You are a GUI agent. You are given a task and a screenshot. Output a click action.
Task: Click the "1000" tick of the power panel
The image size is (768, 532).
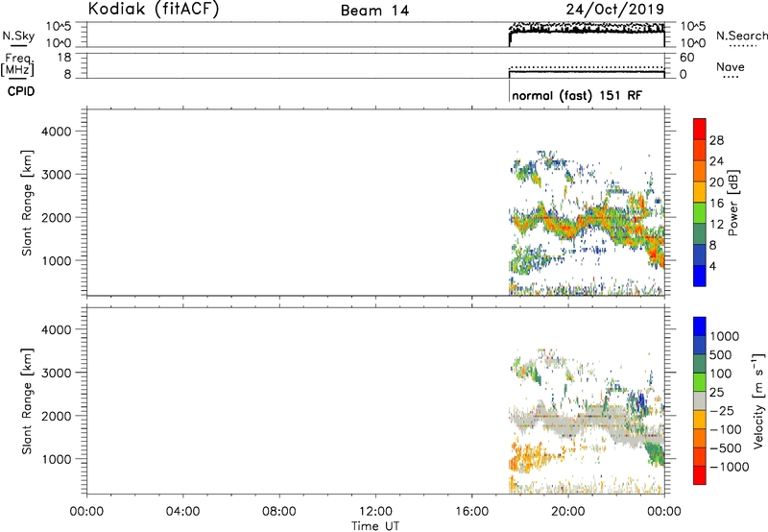[x=57, y=260]
